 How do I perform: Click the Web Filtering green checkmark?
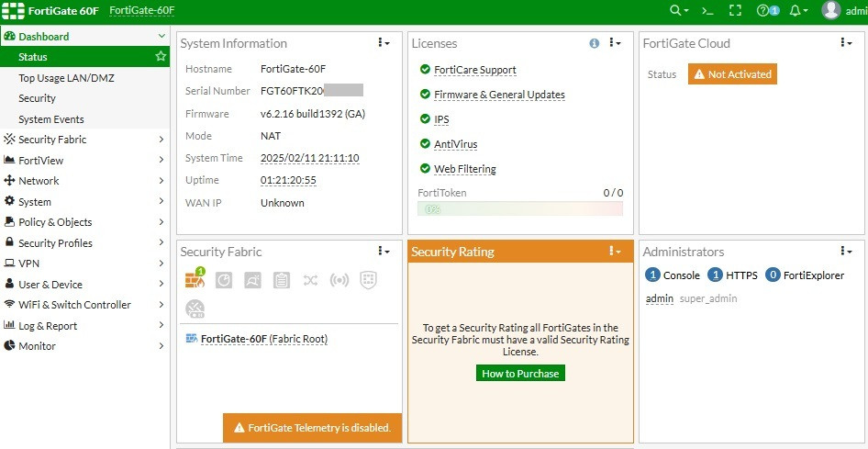point(425,168)
